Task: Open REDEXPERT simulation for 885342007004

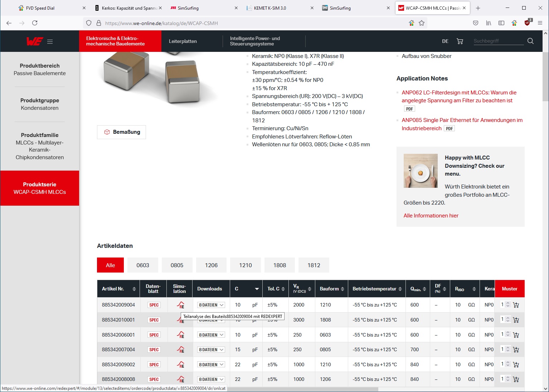Action: [180, 350]
